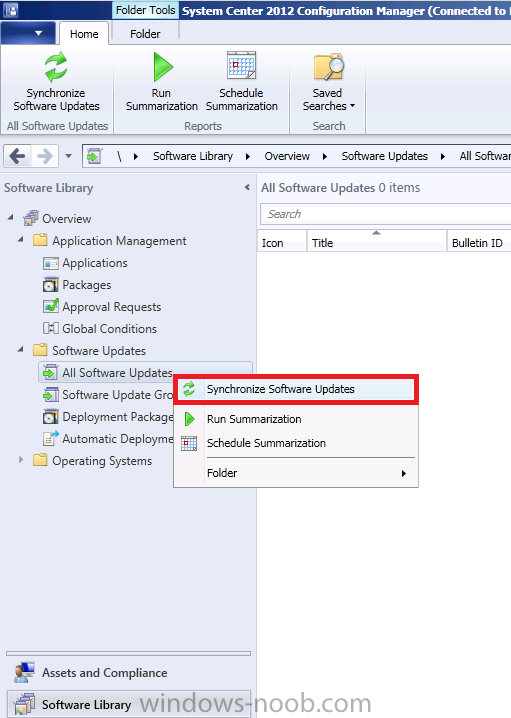Click the Automatic Deployment Rules icon
Screen dimensions: 511x718
(51, 438)
